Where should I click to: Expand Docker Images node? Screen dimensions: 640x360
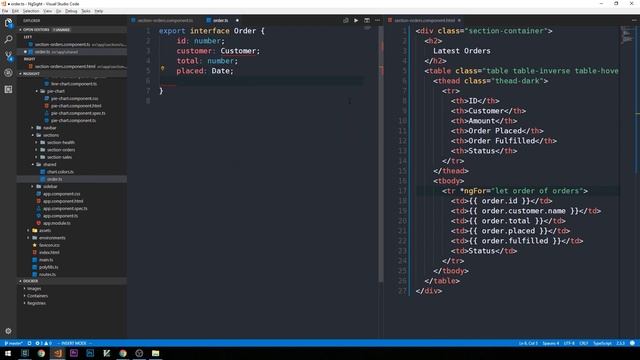(x=33, y=289)
